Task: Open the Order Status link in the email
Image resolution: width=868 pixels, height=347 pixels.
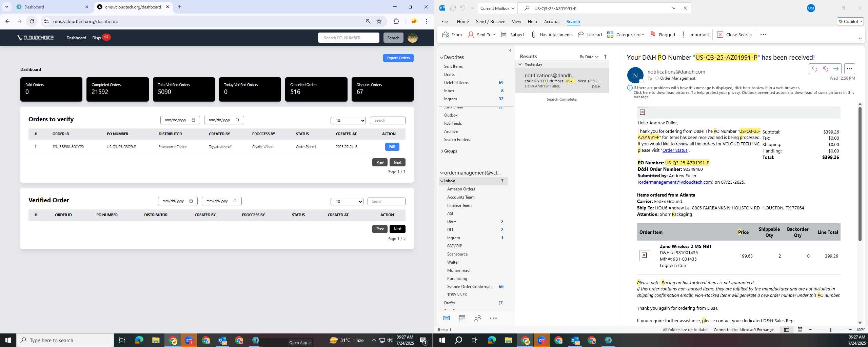Action: (675, 150)
